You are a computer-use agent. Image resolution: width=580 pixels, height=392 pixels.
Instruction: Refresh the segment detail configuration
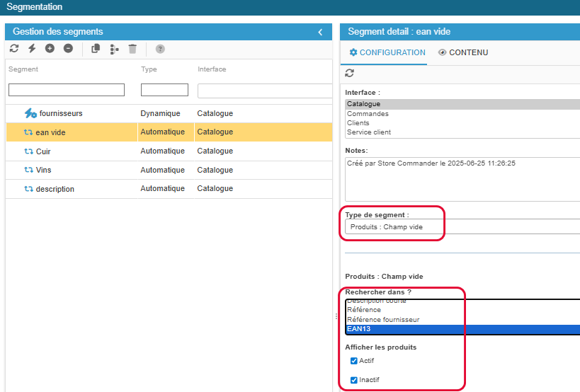(350, 73)
